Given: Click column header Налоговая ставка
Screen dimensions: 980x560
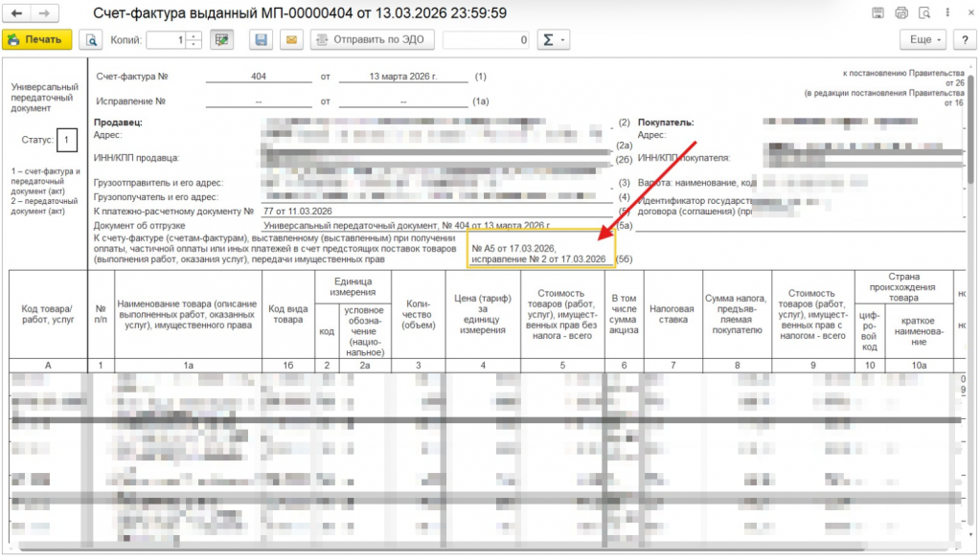Looking at the screenshot, I should 672,314.
